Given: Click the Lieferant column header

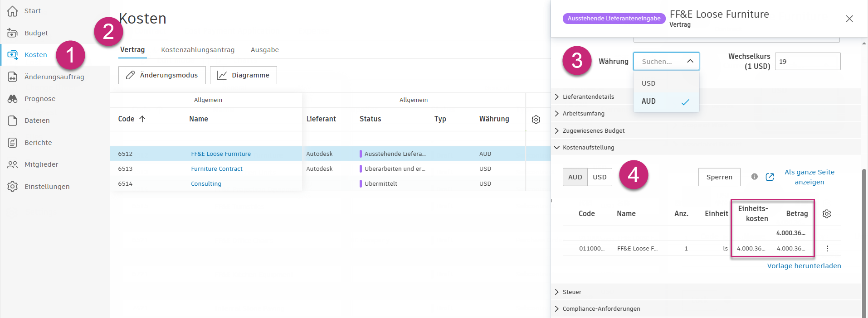Looking at the screenshot, I should (x=321, y=119).
